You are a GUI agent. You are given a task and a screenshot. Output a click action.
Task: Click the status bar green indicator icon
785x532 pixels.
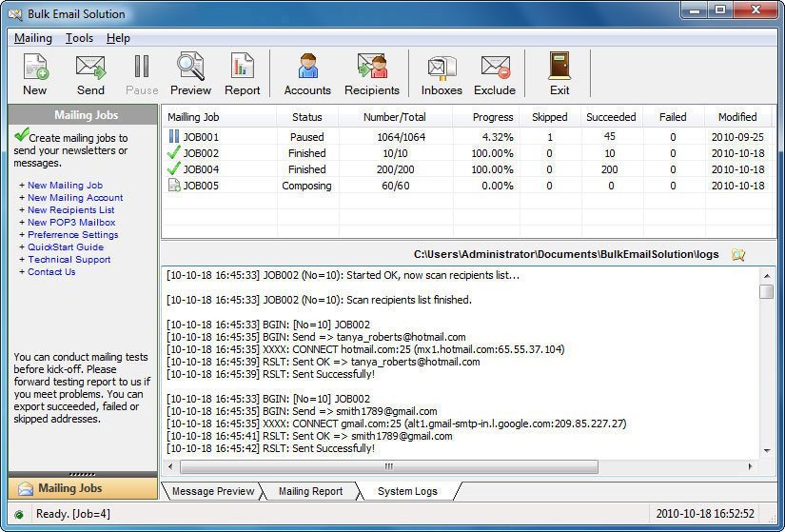point(19,514)
